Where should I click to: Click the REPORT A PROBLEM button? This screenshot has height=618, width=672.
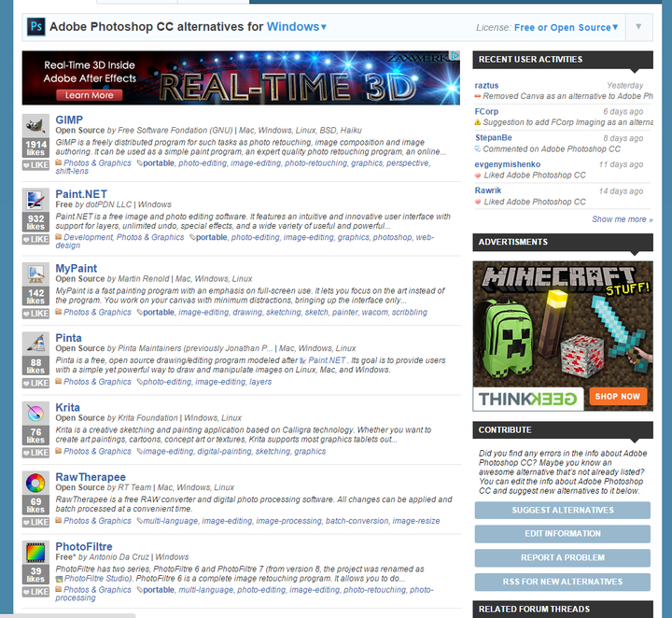click(562, 557)
